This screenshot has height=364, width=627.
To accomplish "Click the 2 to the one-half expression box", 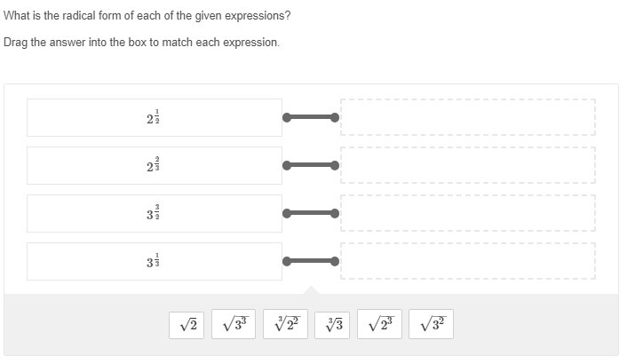I will pyautogui.click(x=155, y=117).
